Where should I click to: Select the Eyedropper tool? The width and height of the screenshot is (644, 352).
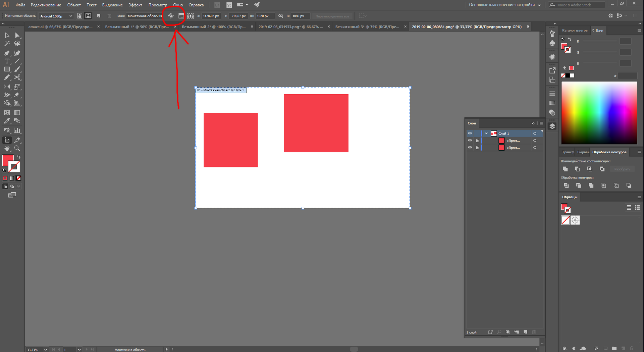(x=7, y=121)
